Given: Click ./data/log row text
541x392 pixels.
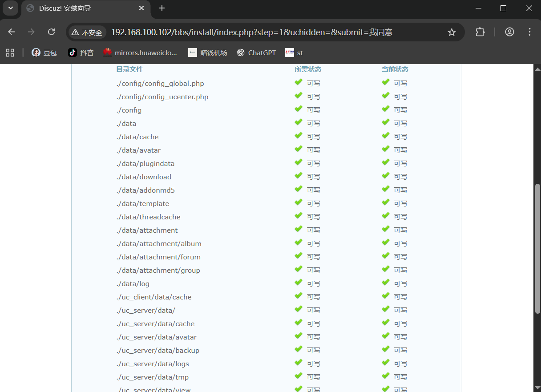Looking at the screenshot, I should tap(133, 283).
